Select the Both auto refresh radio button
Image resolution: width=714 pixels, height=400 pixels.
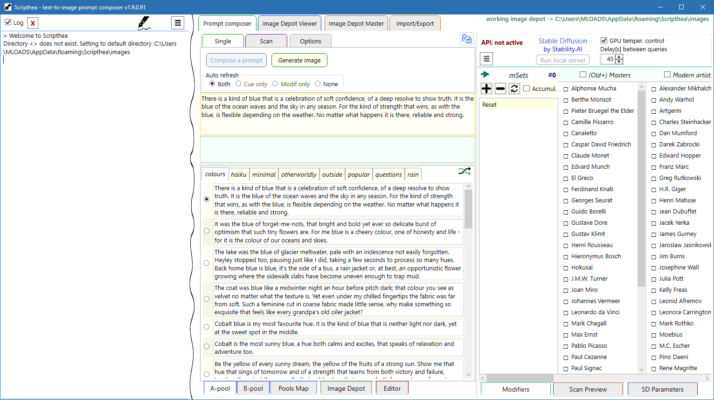pos(212,84)
